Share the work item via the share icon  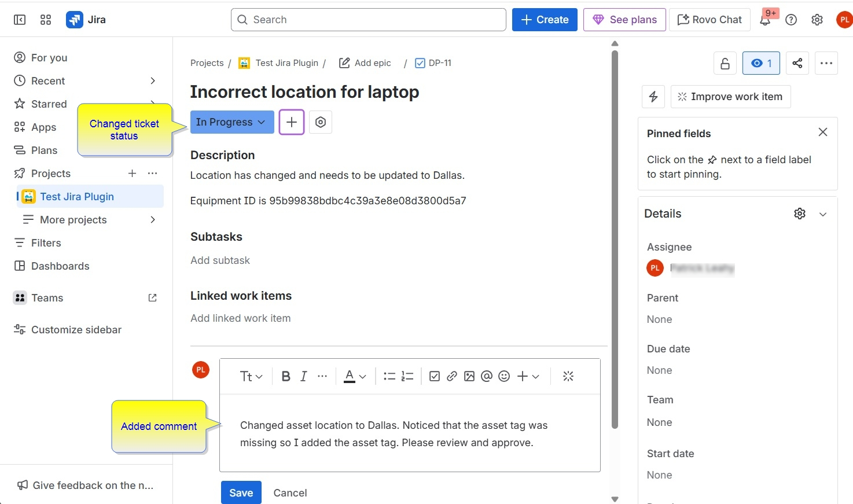pos(797,63)
